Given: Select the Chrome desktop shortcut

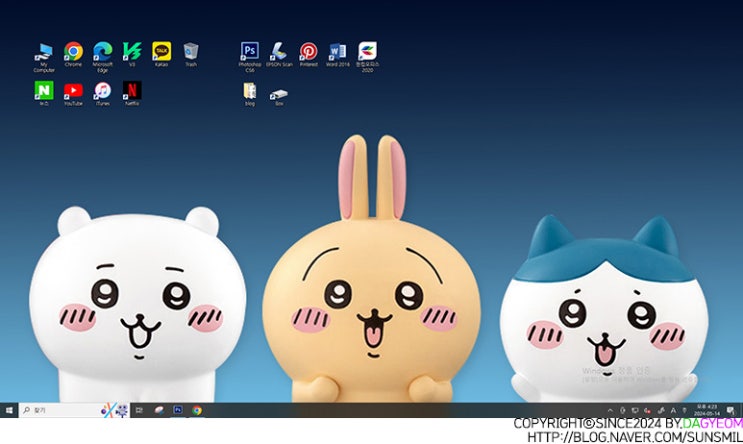Looking at the screenshot, I should coord(73,54).
